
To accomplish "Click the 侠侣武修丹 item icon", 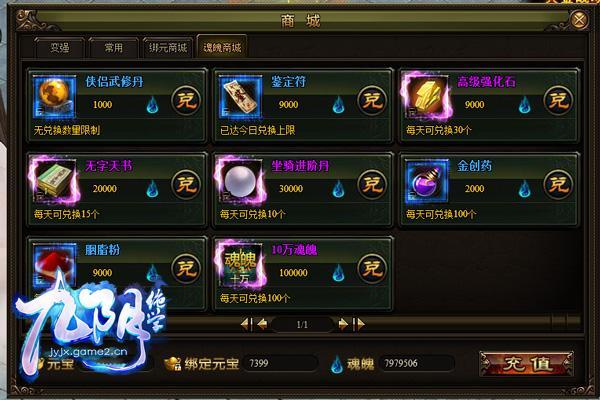I will pyautogui.click(x=54, y=97).
